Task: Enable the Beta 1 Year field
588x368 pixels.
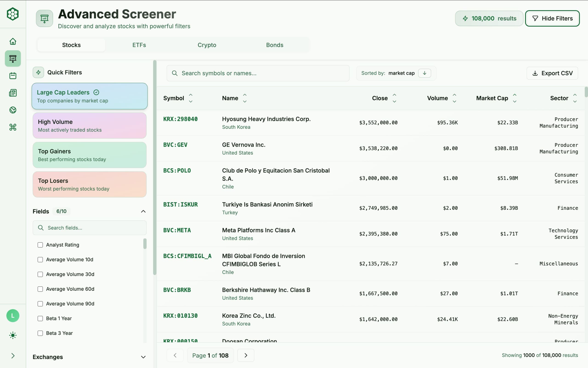Action: 40,319
